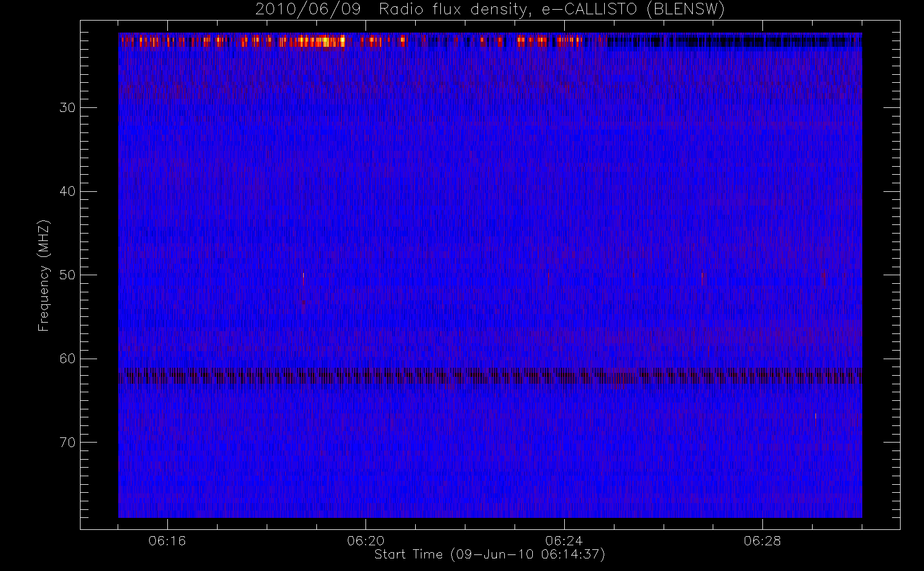Click the dark horizontal band near 62 MHz
Viewport: 924px width, 571px height.
point(490,376)
